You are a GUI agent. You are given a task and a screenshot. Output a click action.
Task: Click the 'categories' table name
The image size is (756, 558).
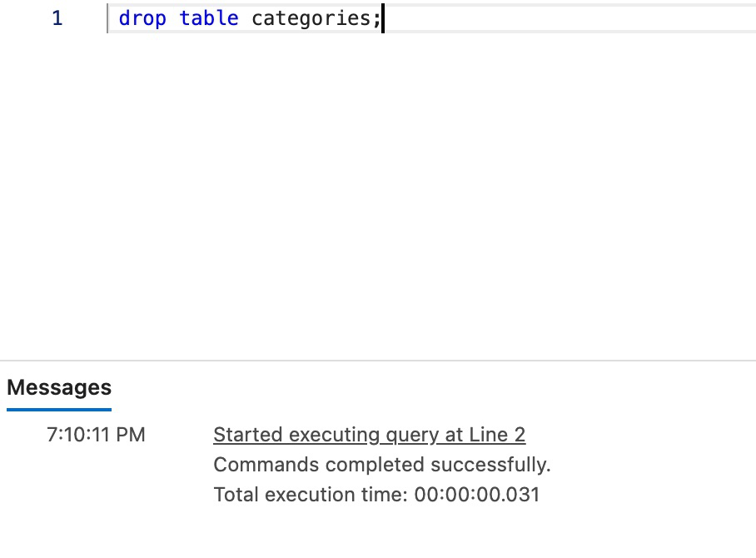click(x=311, y=18)
